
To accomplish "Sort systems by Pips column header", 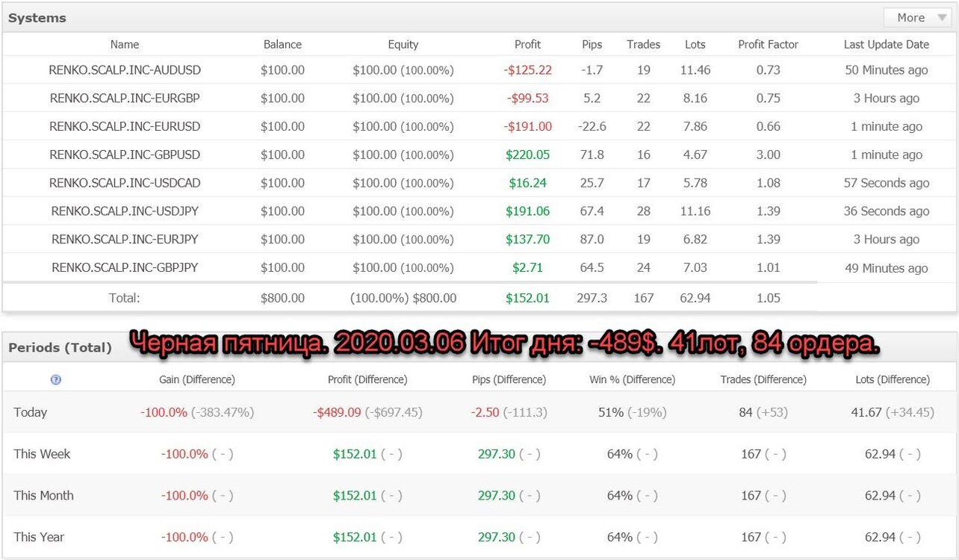I will coord(592,45).
